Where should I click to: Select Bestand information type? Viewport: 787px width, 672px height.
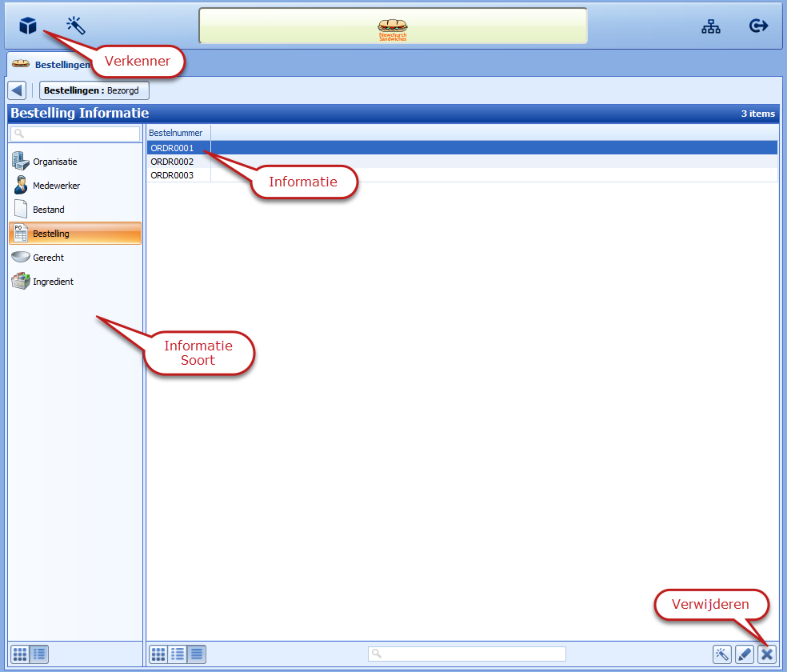(x=75, y=210)
